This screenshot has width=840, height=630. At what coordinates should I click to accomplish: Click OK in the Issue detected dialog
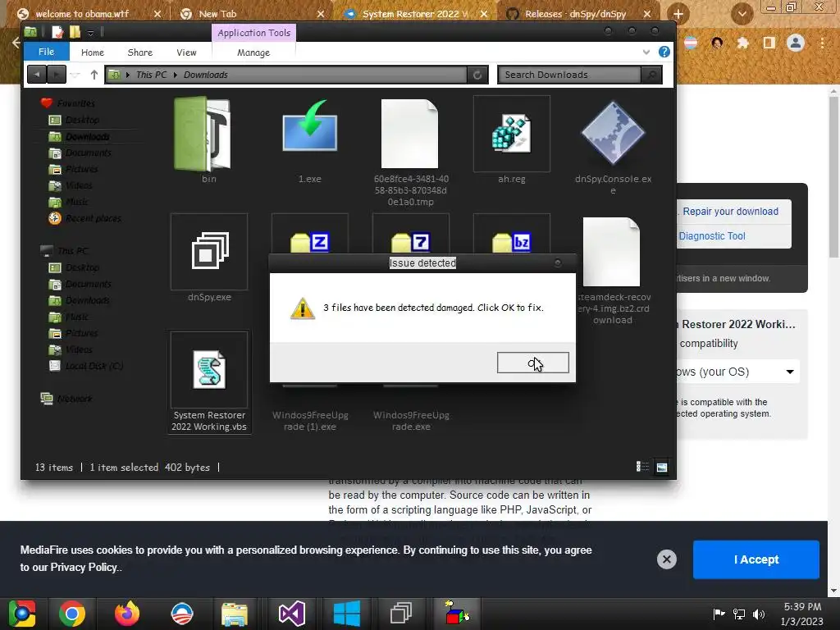pos(532,363)
